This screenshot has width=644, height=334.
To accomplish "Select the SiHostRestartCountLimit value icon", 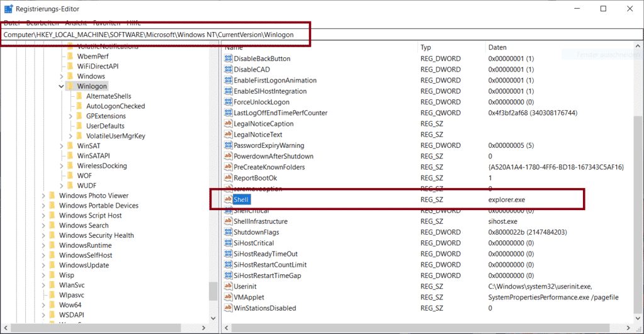I will [x=228, y=265].
